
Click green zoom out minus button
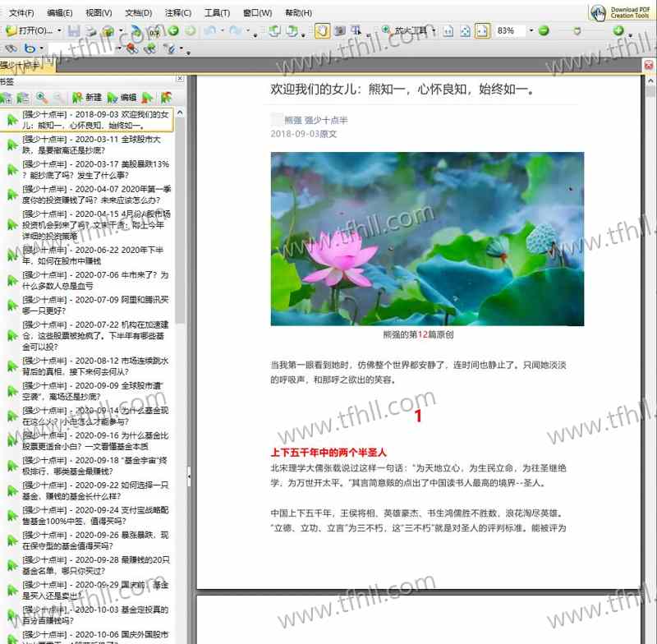click(x=544, y=31)
